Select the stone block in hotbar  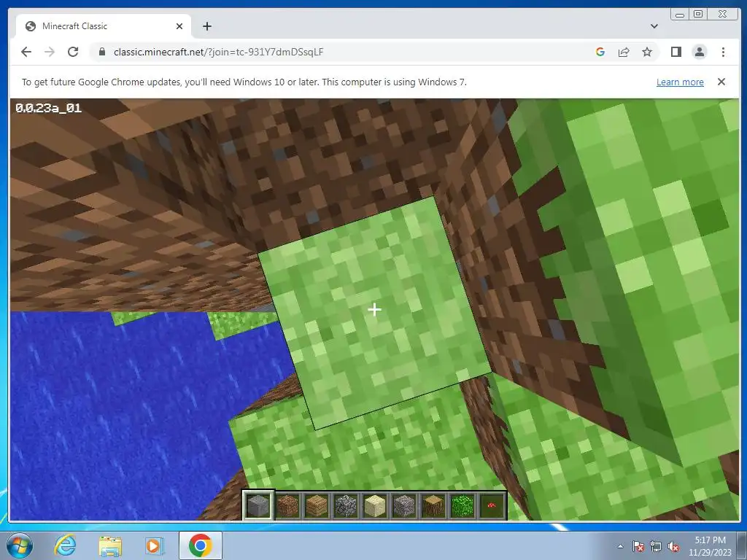[x=258, y=505]
